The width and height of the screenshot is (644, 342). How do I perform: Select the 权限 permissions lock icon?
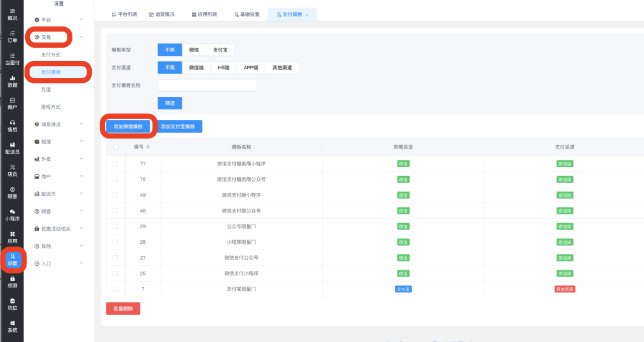click(x=12, y=282)
